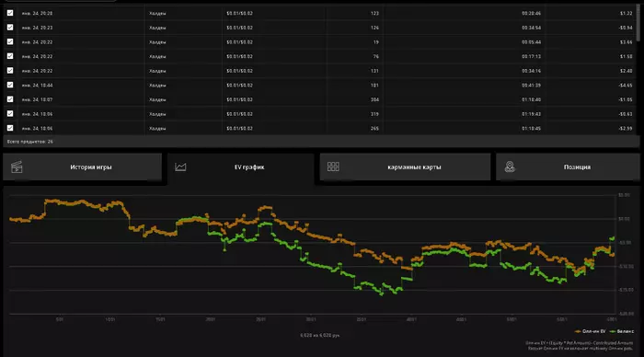Click the clapperboard icon beside История игры

click(x=17, y=167)
